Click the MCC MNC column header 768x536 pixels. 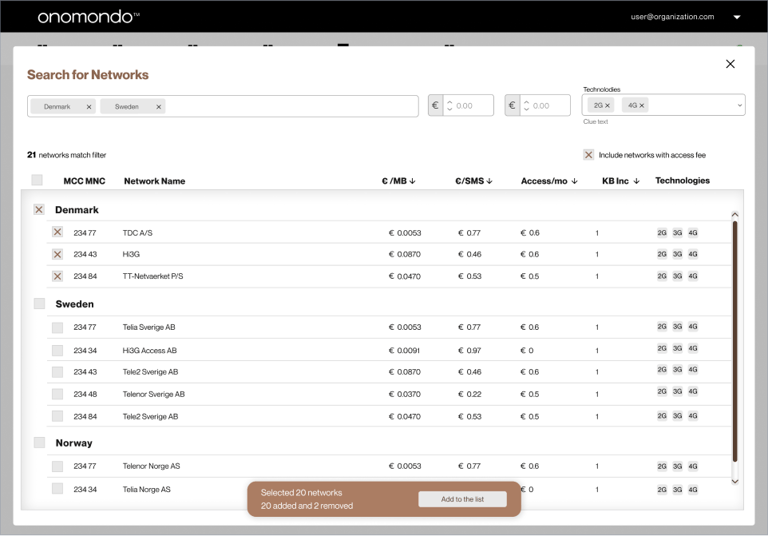84,181
